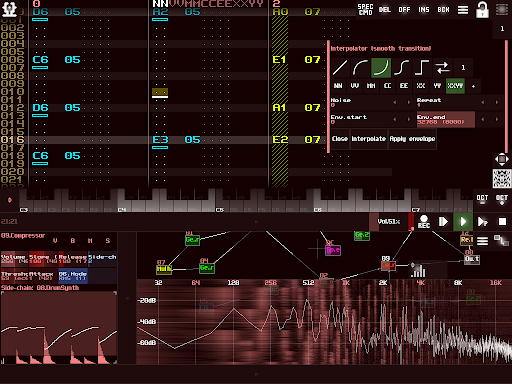512x384 pixels.
Task: Toggle the V option of Compressor
Action: tap(55, 240)
